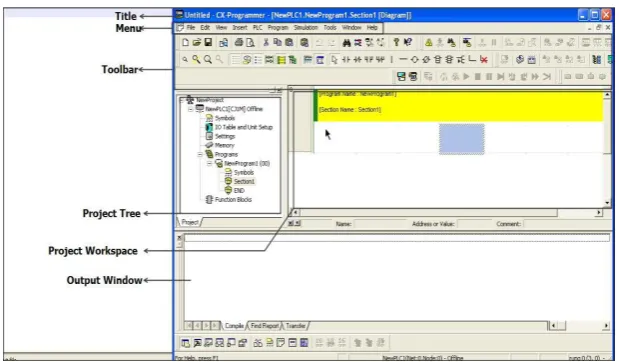Click the Open folder toolbar icon
Image resolution: width=619 pixels, height=362 pixels.
point(197,43)
